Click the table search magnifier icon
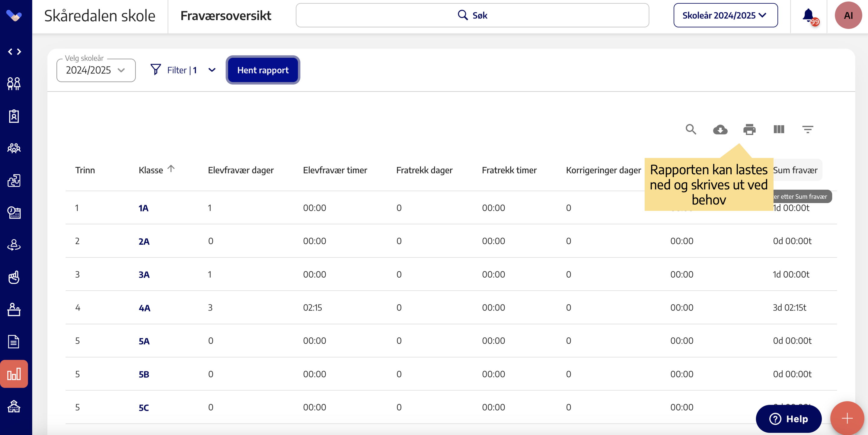Viewport: 868px width, 435px height. pos(691,130)
